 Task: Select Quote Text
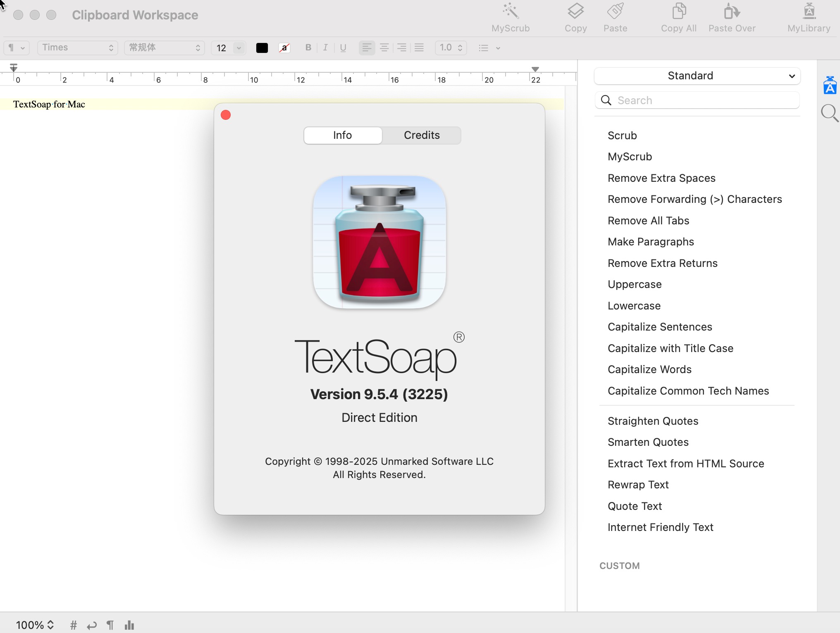tap(635, 506)
